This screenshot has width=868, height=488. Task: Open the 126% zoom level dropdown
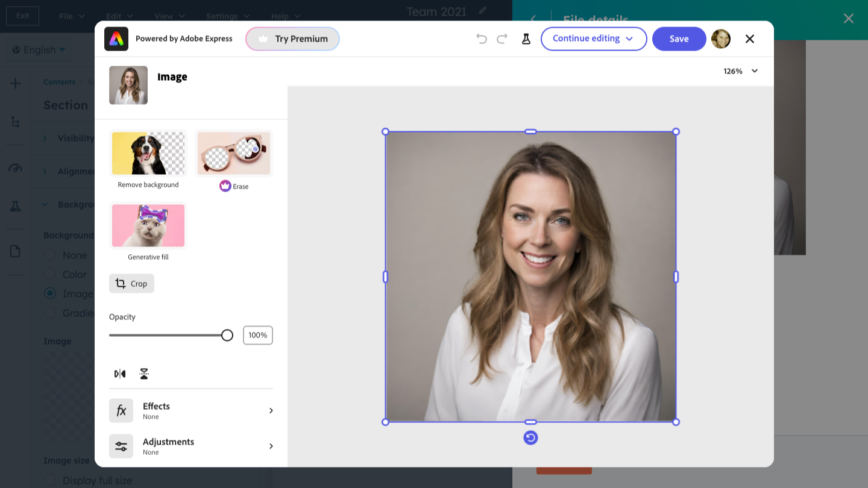pos(741,71)
